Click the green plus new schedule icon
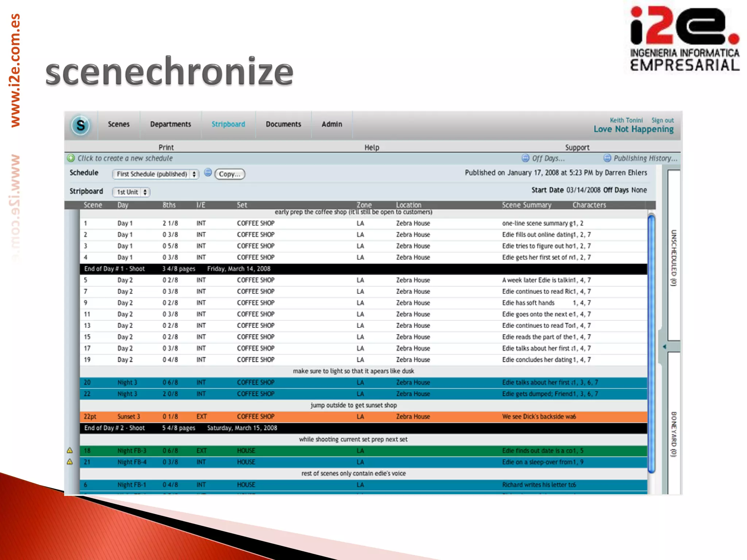 [x=71, y=158]
